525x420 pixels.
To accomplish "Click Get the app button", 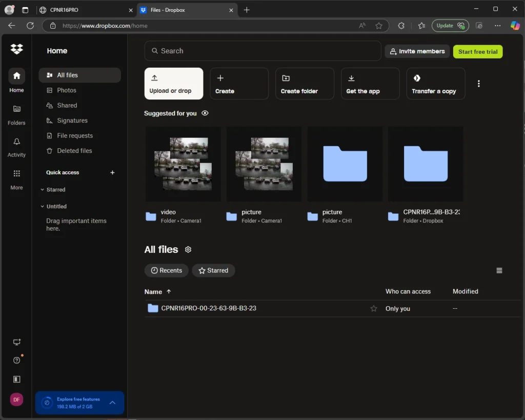I will [x=370, y=84].
